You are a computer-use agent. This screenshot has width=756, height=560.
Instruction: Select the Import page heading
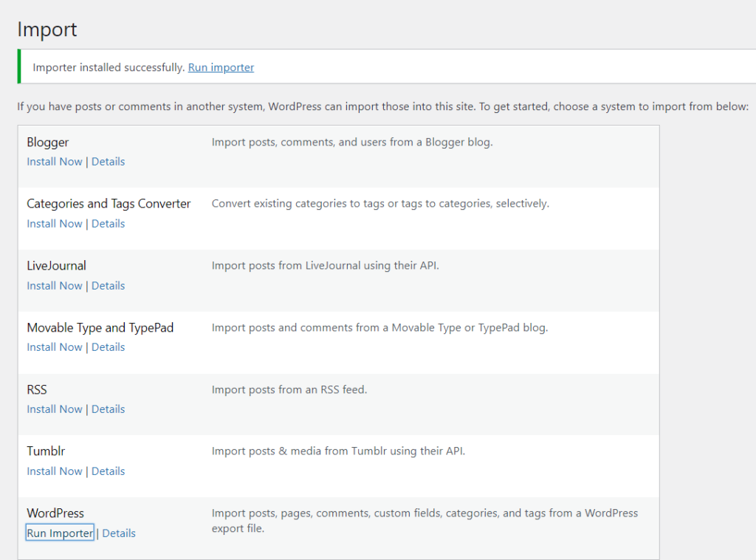47,30
